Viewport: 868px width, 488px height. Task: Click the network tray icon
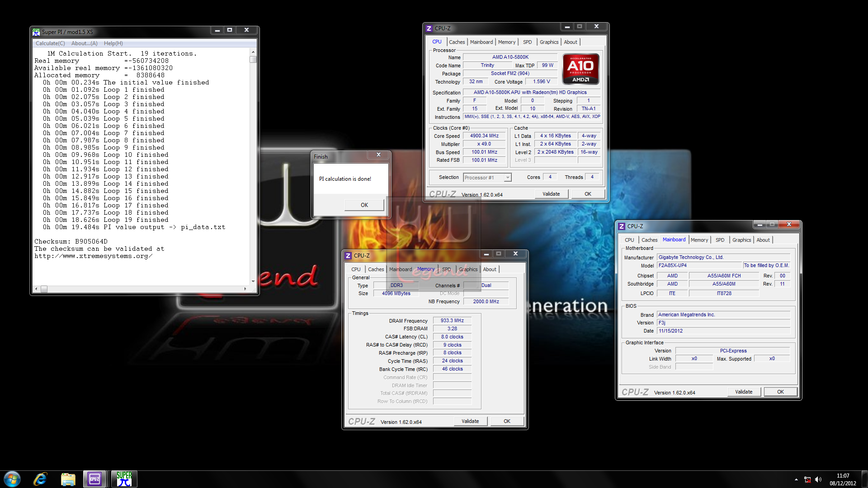click(x=807, y=479)
